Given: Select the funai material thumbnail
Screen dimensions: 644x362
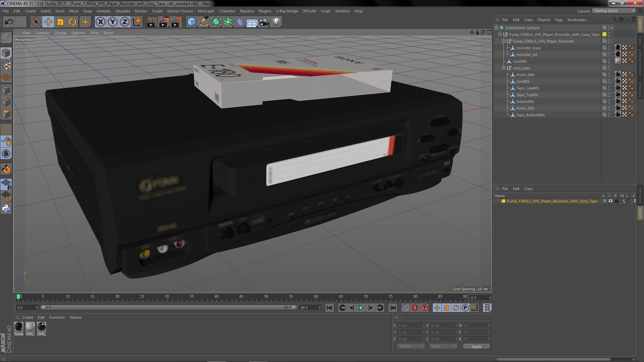Looking at the screenshot, I should (x=19, y=327).
